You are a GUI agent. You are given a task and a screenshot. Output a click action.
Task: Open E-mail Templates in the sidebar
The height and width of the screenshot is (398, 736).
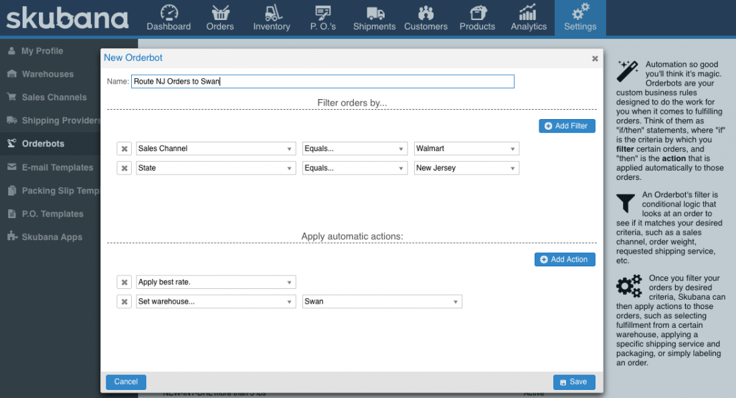pyautogui.click(x=57, y=167)
